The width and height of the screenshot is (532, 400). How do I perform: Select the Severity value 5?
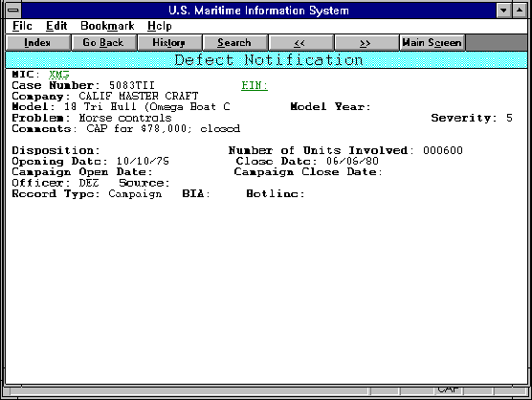pyautogui.click(x=509, y=118)
